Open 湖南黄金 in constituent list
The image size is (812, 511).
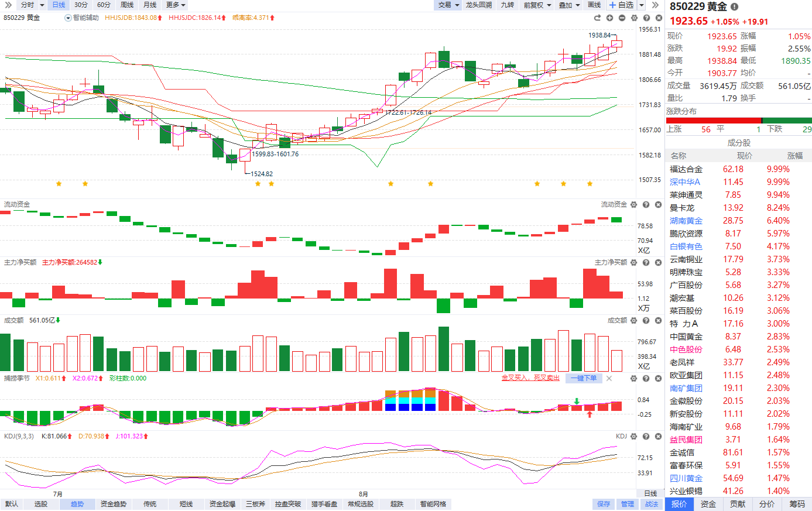(686, 221)
